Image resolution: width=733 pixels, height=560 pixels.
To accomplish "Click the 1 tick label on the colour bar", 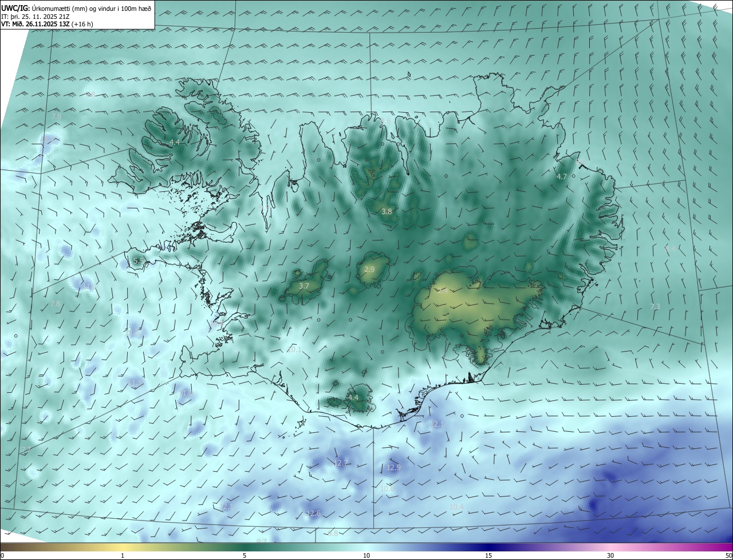I will pos(123,555).
